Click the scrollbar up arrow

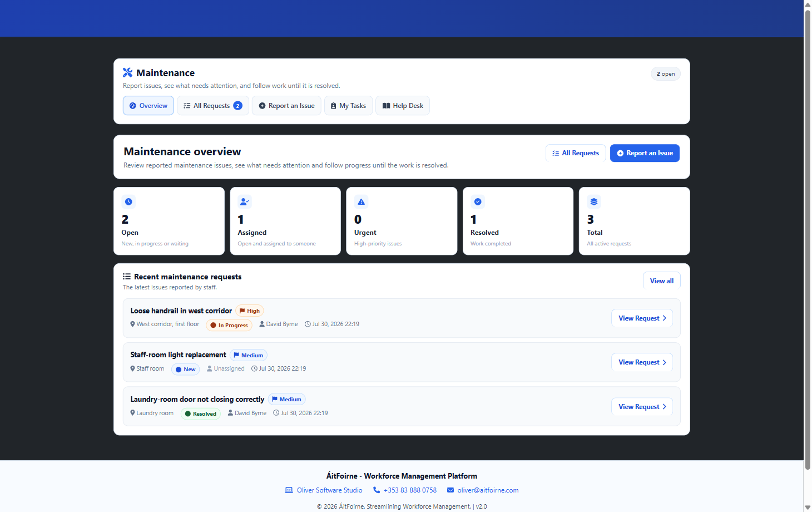(x=808, y=4)
